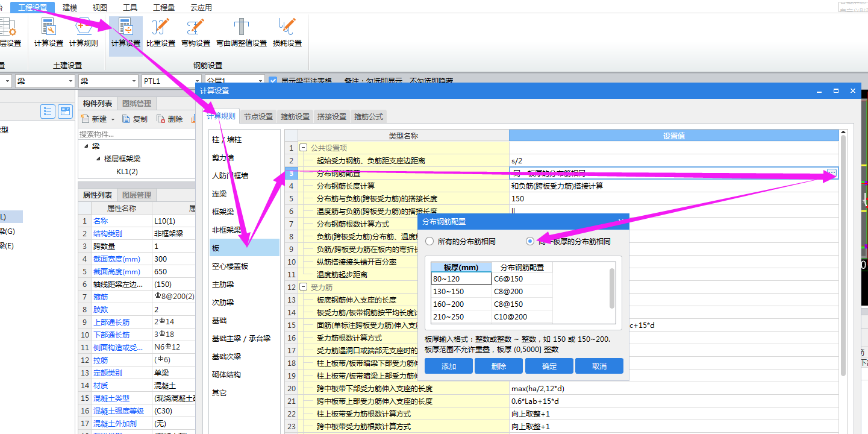Open 计算规则 in the 土建设置 group
The height and width of the screenshot is (434, 868).
tap(84, 33)
